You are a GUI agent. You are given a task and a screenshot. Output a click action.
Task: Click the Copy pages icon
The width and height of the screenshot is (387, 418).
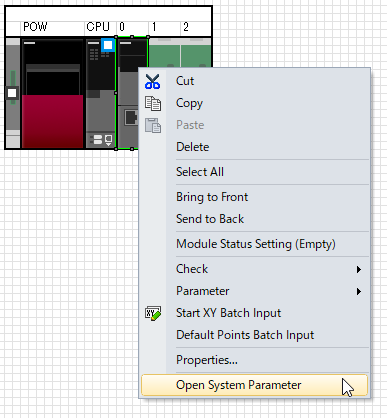pyautogui.click(x=153, y=103)
